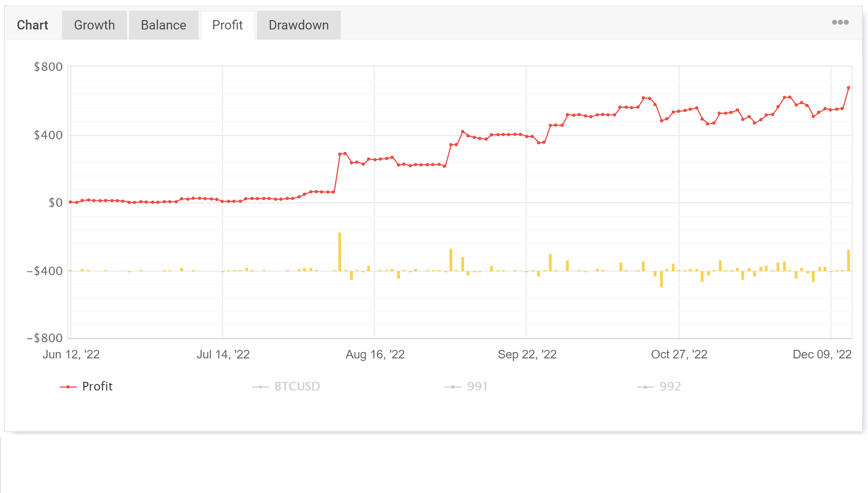Enable the BTCUSD legend series
Viewport: 868px width, 493px height.
297,386
